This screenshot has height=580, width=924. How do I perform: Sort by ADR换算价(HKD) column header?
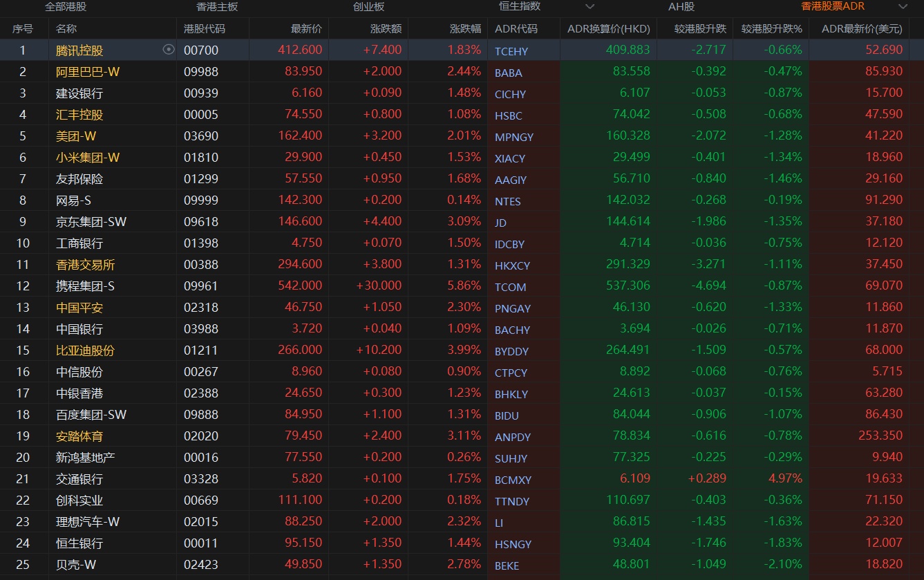(x=608, y=29)
